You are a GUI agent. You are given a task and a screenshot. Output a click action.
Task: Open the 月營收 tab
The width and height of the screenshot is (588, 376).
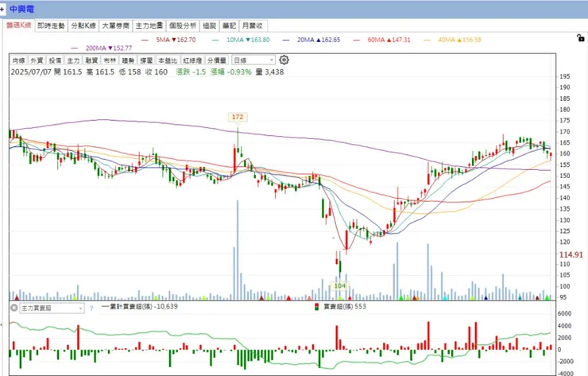click(253, 25)
